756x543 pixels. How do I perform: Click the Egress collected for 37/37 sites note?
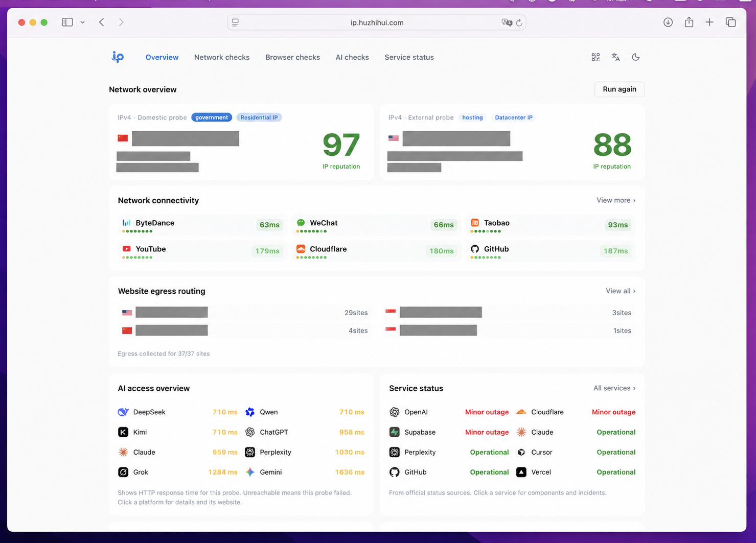point(164,353)
